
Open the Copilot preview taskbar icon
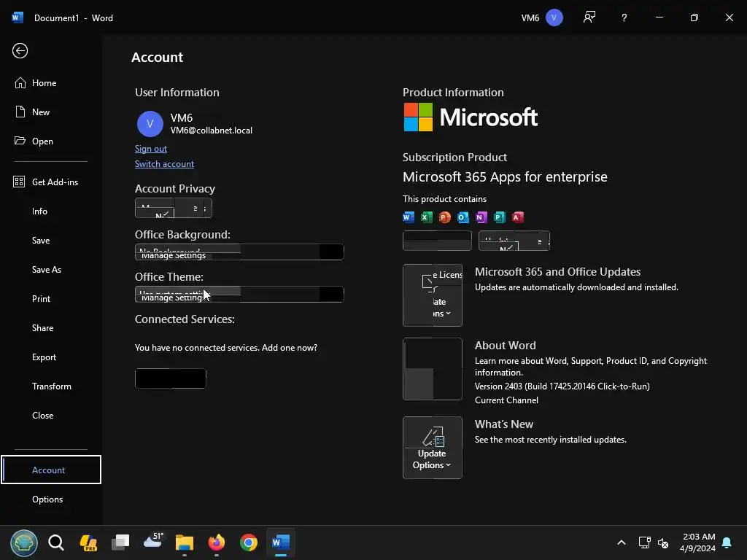88,542
